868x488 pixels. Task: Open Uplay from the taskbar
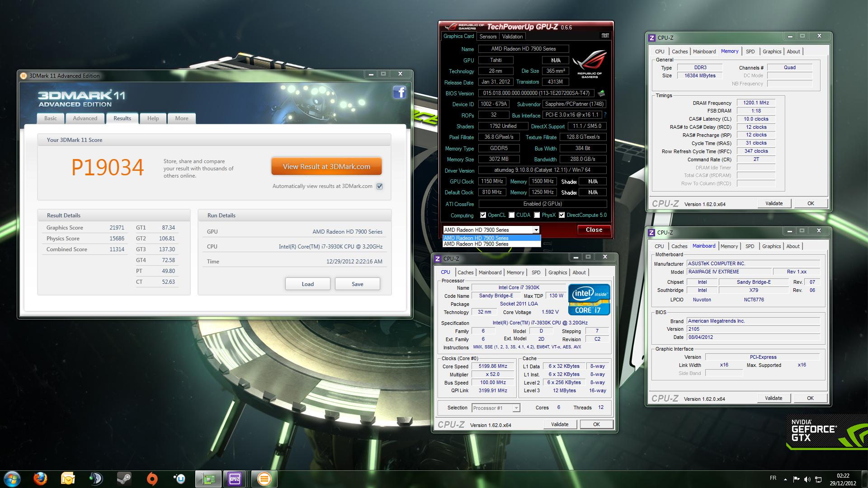click(x=180, y=479)
